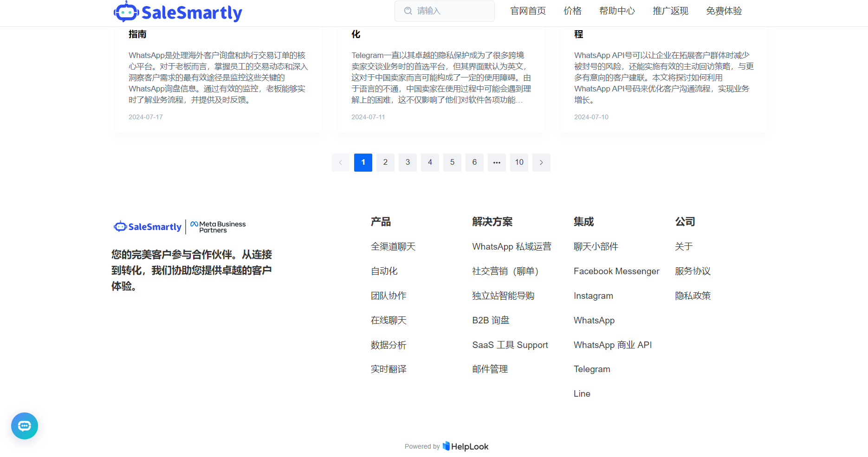Click the SaleSmartly header logo

click(x=178, y=12)
